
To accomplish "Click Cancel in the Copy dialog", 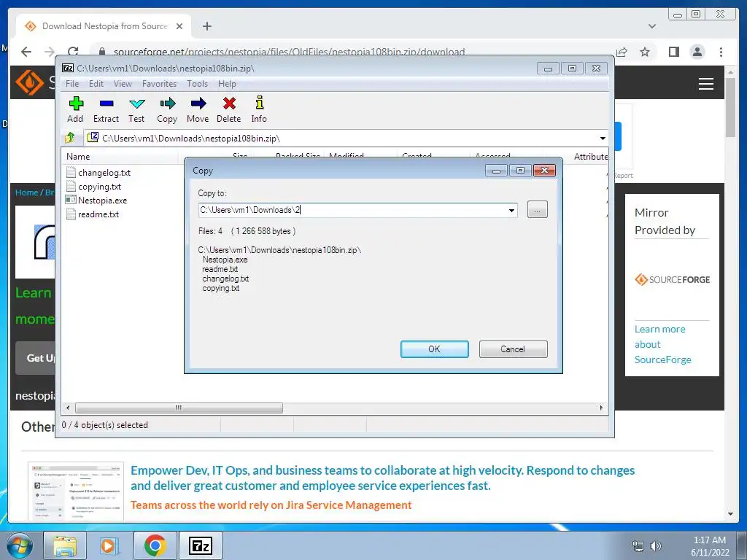I will click(513, 349).
